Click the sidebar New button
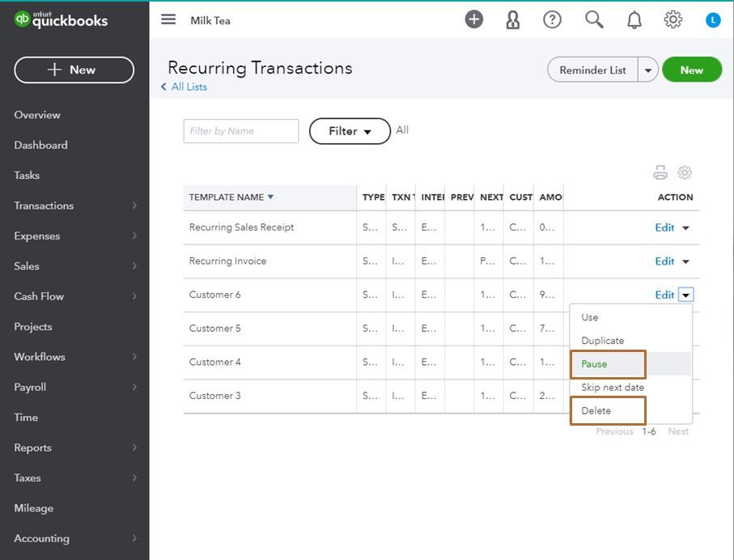 pos(74,70)
